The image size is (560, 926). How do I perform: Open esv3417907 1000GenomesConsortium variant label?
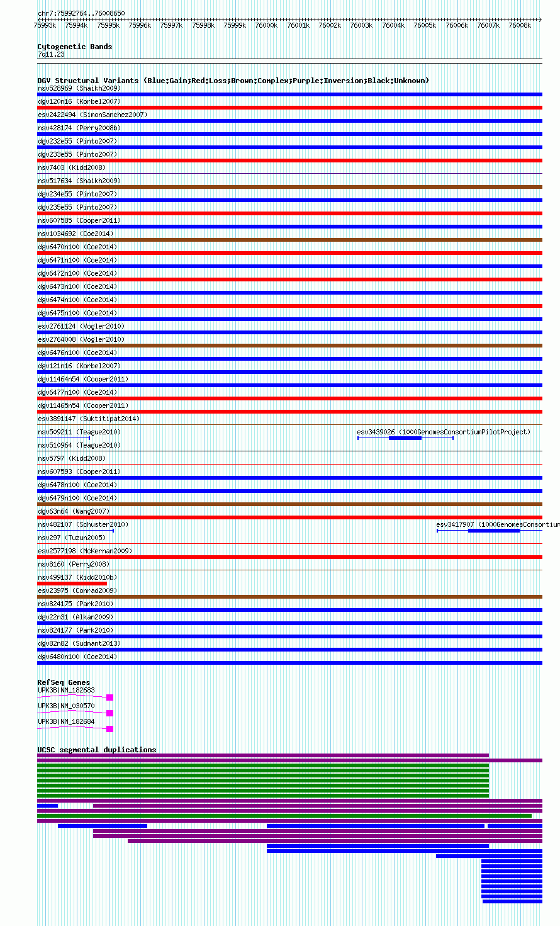498,524
